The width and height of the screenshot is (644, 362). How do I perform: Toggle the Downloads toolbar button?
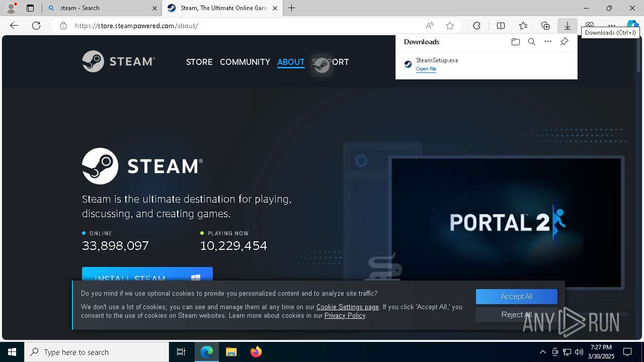568,26
